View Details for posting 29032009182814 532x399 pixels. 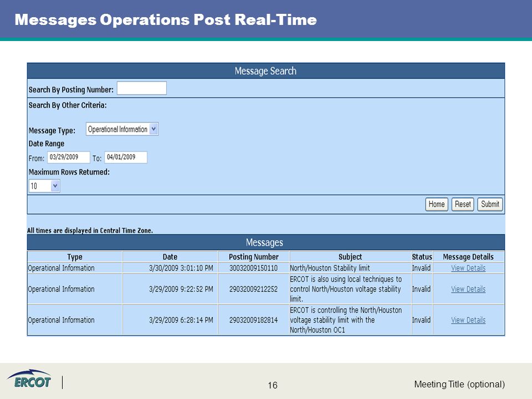point(468,320)
